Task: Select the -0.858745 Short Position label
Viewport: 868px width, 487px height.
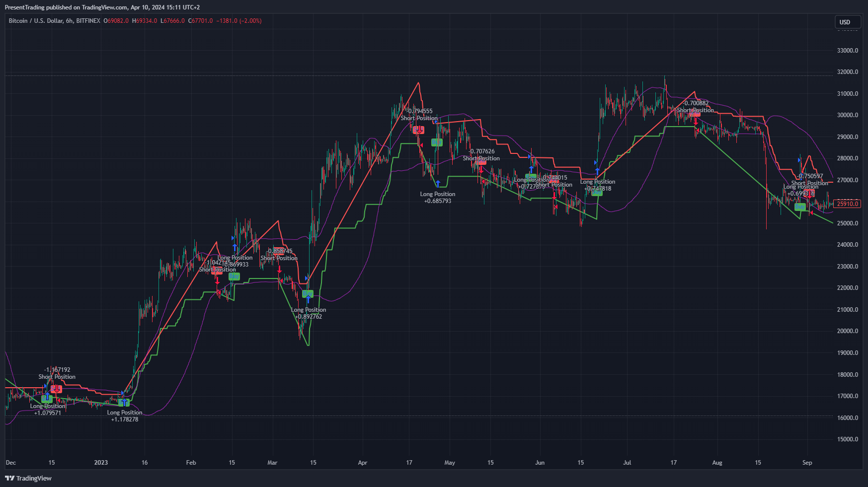Action: (x=279, y=255)
